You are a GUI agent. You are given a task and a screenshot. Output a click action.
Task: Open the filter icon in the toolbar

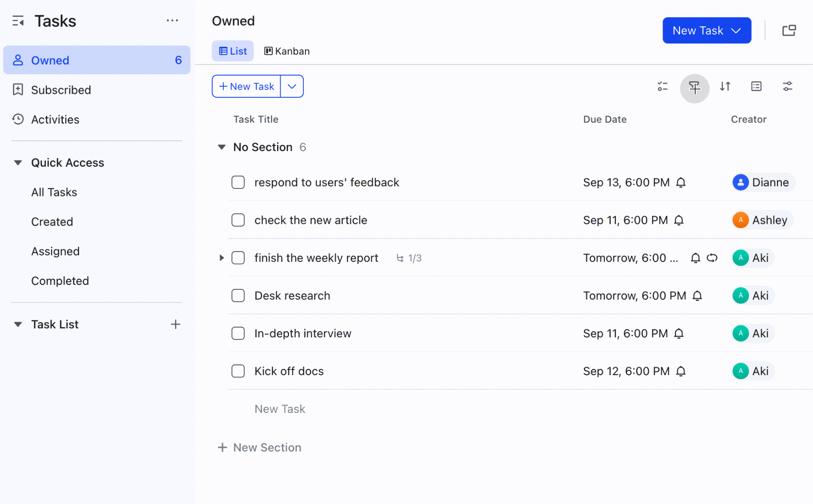click(x=694, y=87)
